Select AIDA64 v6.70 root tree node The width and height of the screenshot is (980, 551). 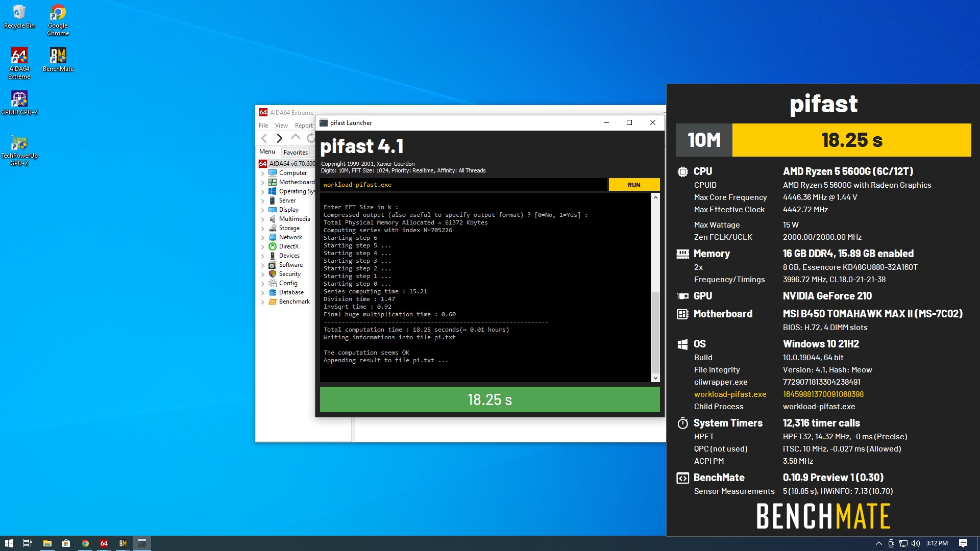pyautogui.click(x=287, y=164)
